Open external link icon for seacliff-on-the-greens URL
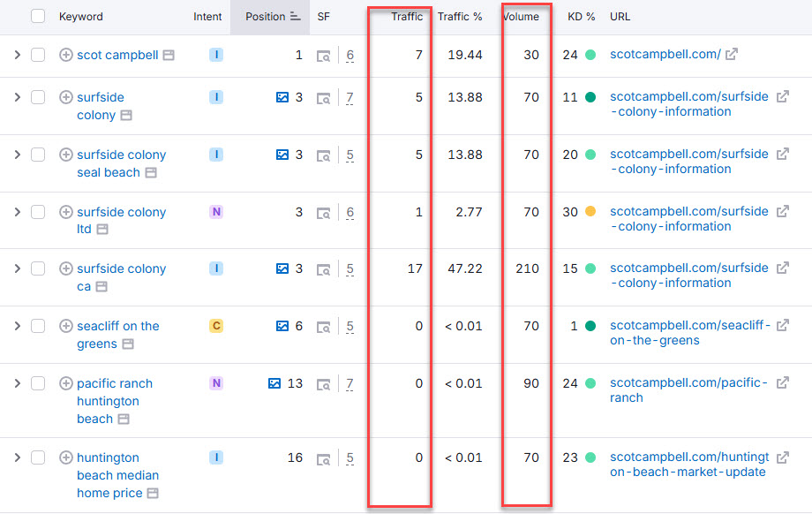The image size is (812, 514). (783, 325)
